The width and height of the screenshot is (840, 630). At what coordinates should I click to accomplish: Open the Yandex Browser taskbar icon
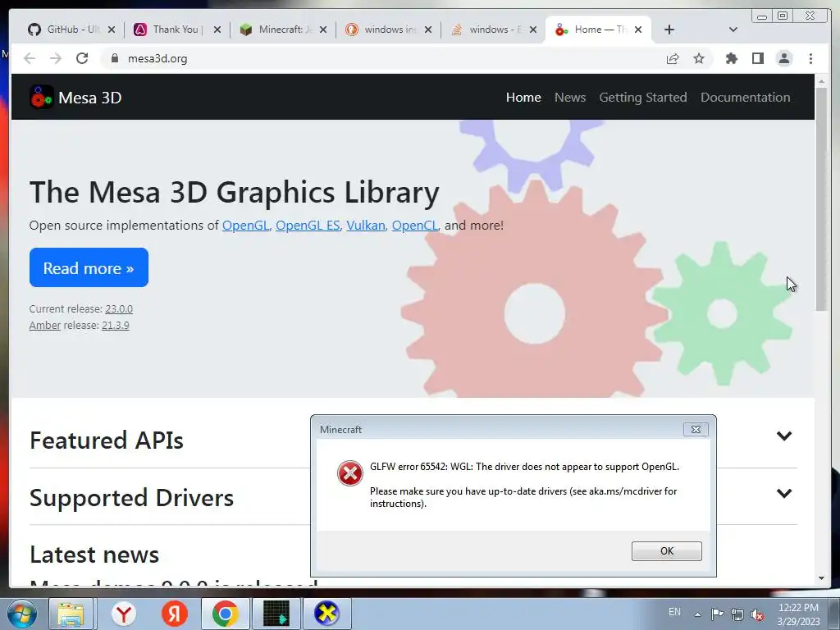coord(124,614)
